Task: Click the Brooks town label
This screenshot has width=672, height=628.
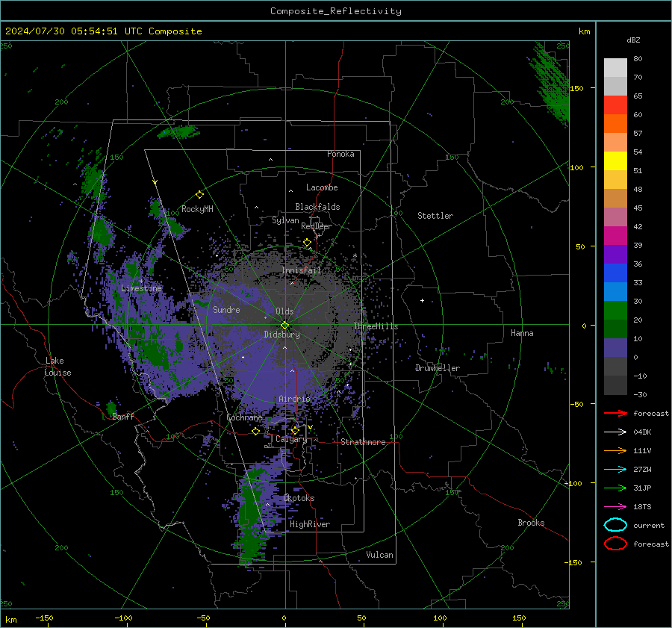Action: point(531,523)
